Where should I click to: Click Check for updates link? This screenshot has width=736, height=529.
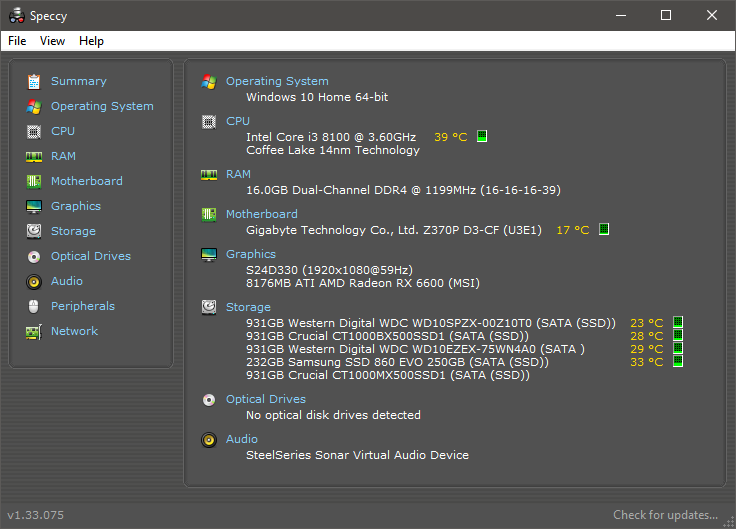[x=665, y=515]
